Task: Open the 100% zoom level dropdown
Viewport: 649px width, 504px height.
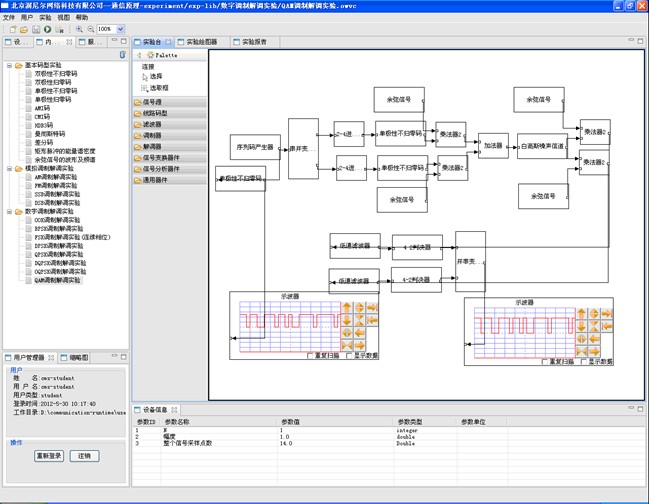Action: click(x=120, y=30)
